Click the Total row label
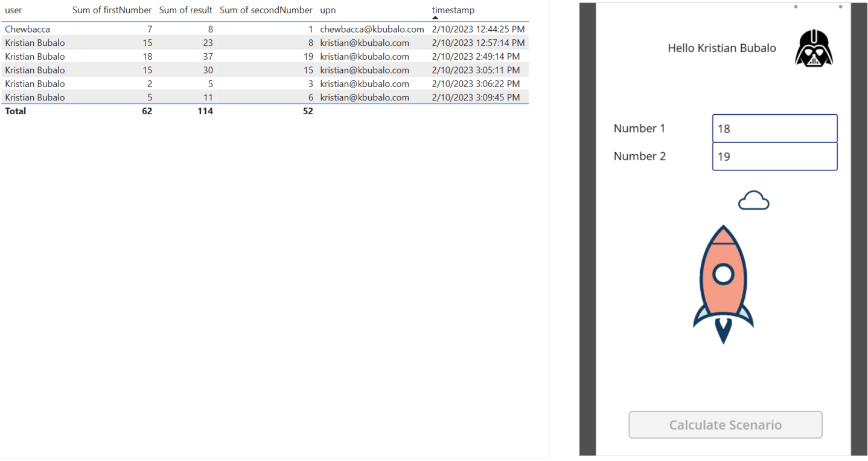This screenshot has width=868, height=461. pyautogui.click(x=16, y=111)
